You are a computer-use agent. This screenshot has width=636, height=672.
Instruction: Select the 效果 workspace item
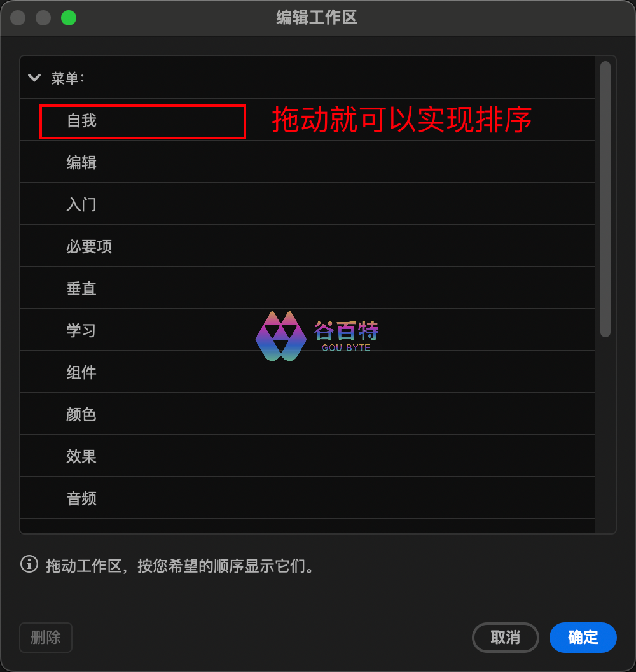coord(308,456)
